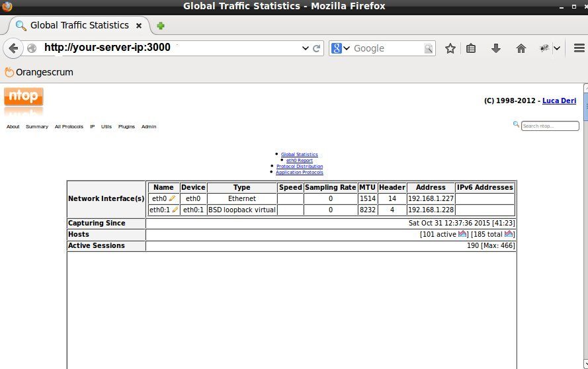Follow the Global Statistics link
Image resolution: width=588 pixels, height=369 pixels.
[x=299, y=155]
